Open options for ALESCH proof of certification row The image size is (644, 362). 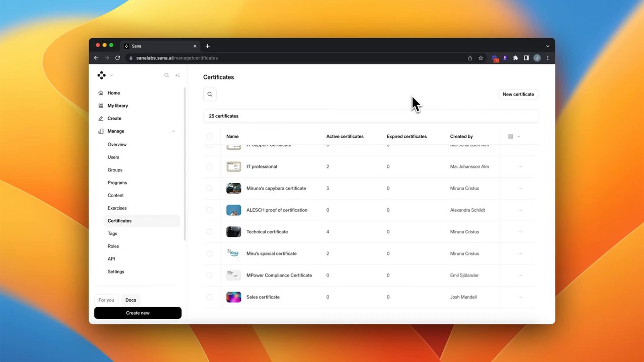coord(520,210)
